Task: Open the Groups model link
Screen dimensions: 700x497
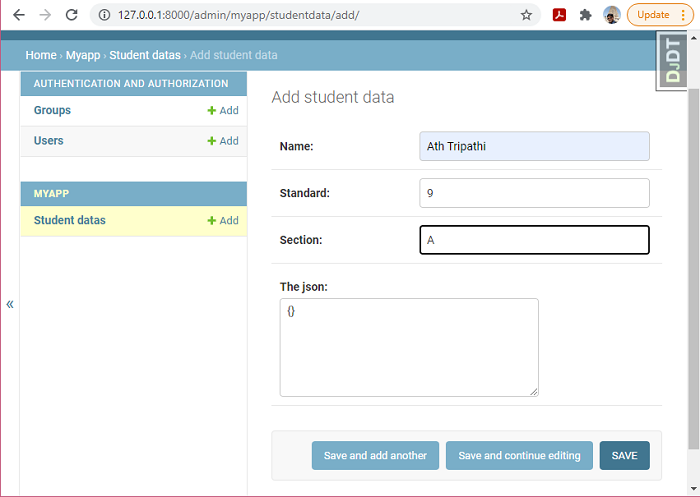Action: point(52,110)
